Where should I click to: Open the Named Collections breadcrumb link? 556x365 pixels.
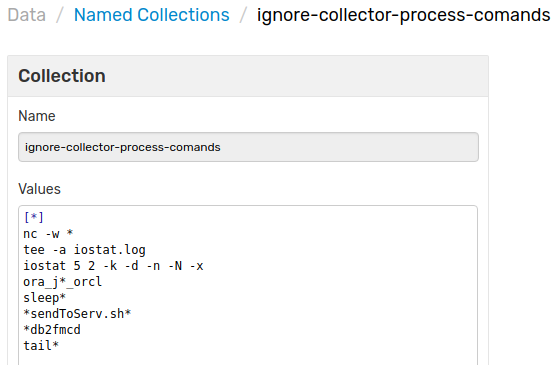(151, 15)
